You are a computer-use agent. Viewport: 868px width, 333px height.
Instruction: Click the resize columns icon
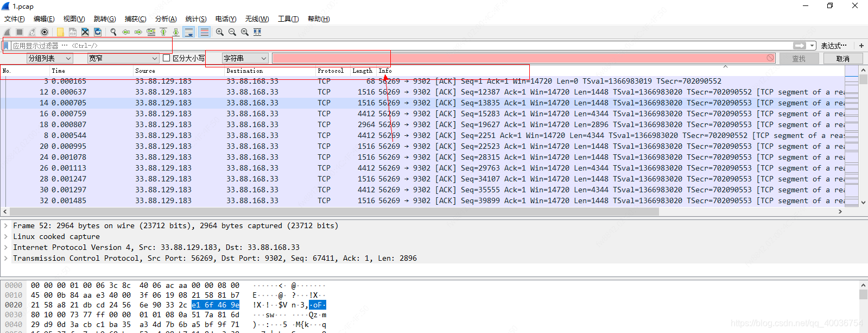[x=257, y=32]
